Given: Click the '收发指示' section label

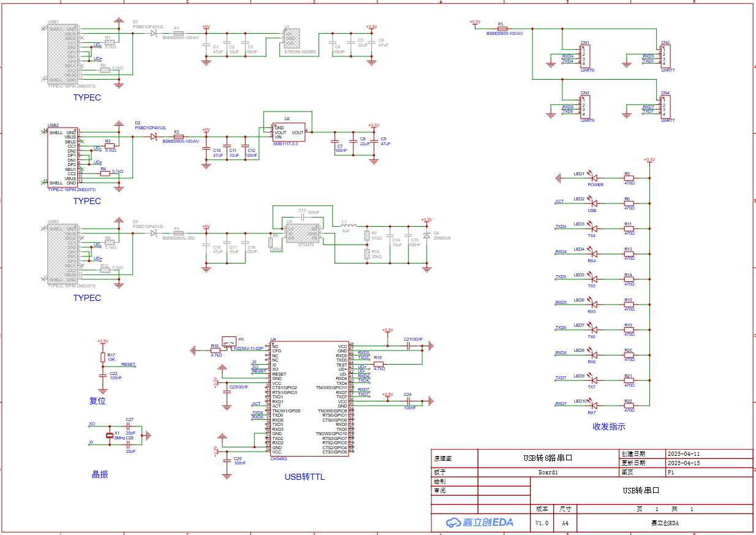Looking at the screenshot, I should 608,427.
